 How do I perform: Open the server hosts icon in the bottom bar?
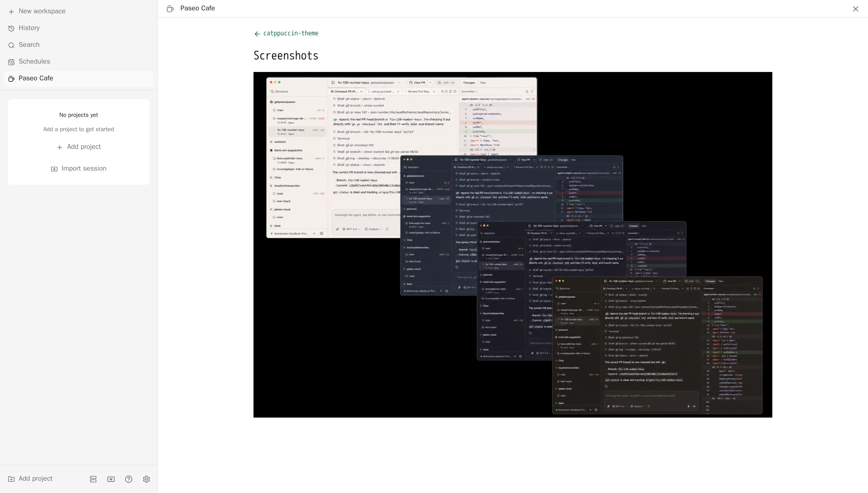coord(93,479)
